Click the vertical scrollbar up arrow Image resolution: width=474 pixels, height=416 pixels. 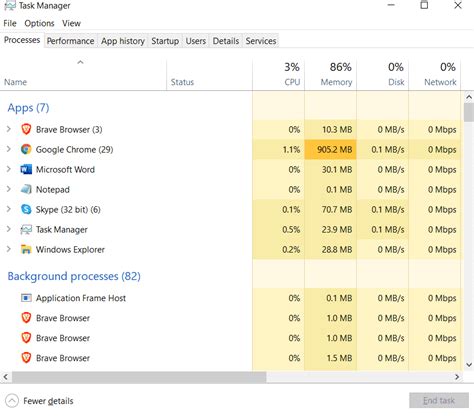469,97
